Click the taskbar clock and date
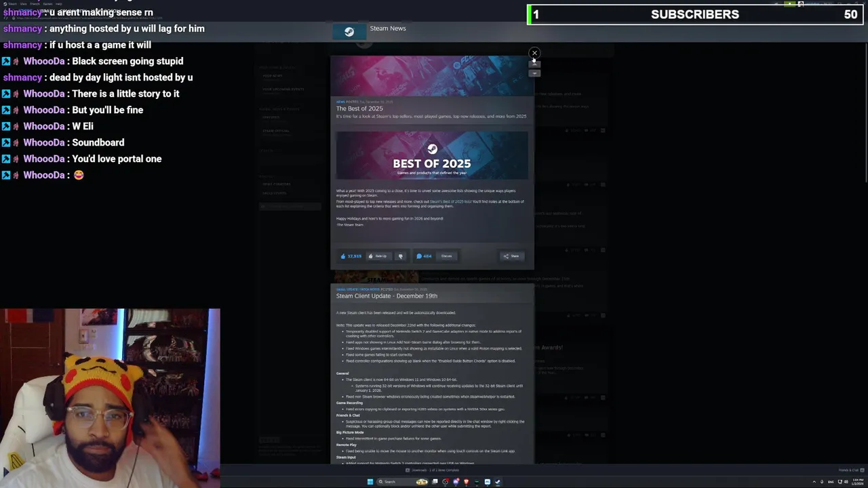Image resolution: width=868 pixels, height=488 pixels. tap(858, 482)
